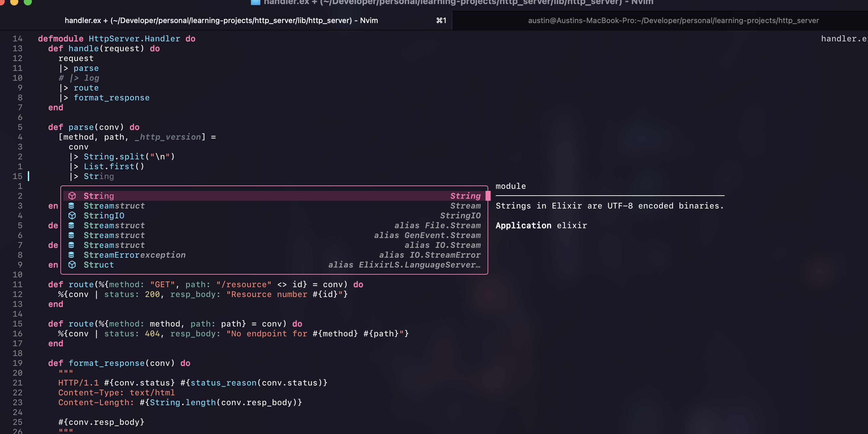The height and width of the screenshot is (434, 868).
Task: Click the "/resource" string in route
Action: point(244,284)
